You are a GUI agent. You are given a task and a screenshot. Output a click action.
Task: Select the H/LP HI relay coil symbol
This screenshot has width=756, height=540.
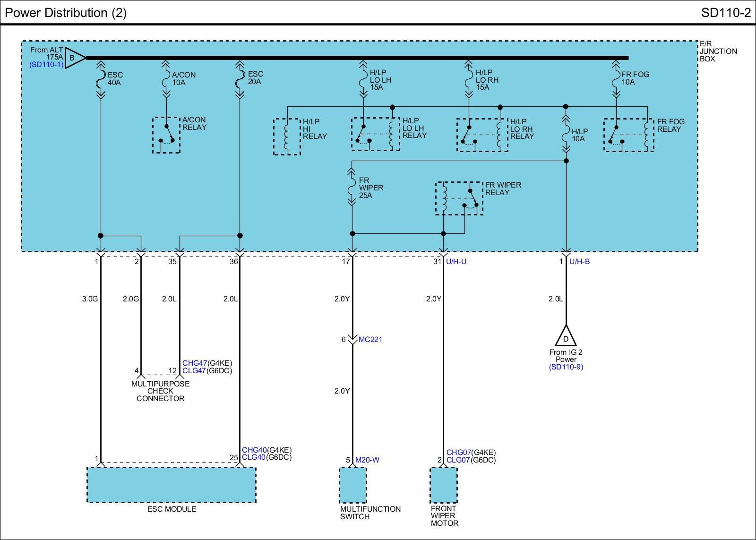[287, 137]
